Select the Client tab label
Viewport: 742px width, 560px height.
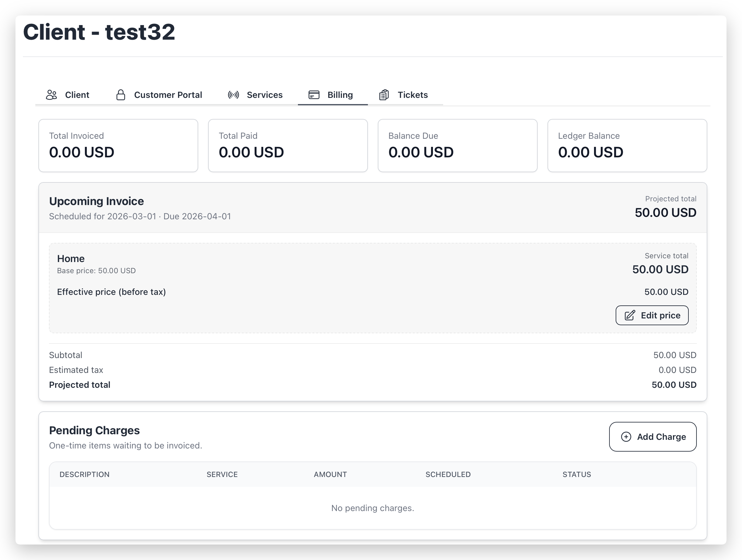pyautogui.click(x=77, y=95)
